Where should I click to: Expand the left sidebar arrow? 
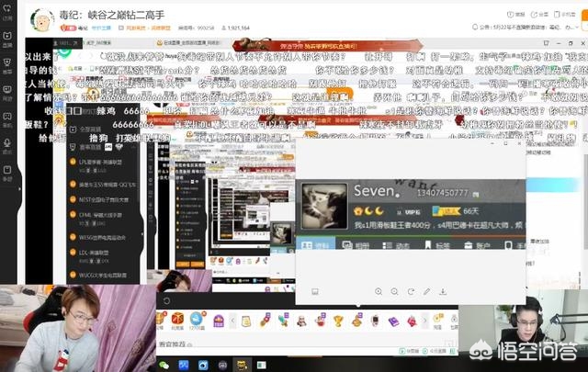tap(19, 189)
